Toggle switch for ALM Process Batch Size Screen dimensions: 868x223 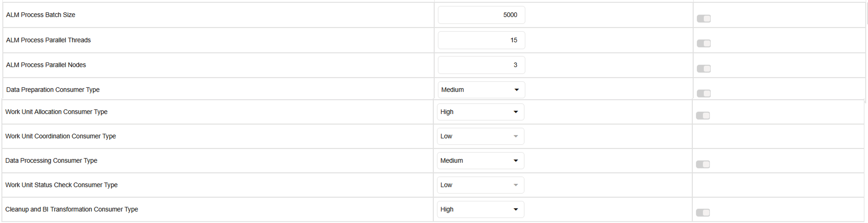(704, 18)
